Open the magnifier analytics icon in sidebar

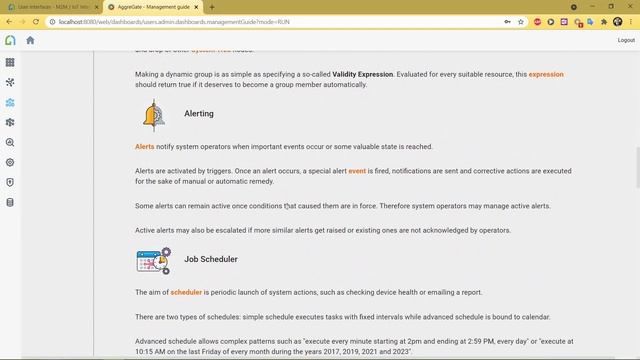coord(10,142)
